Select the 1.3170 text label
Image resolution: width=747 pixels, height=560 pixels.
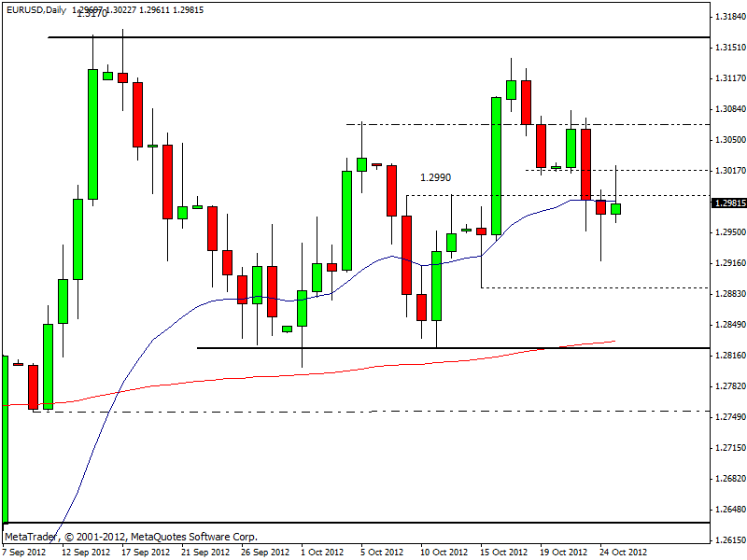click(91, 14)
